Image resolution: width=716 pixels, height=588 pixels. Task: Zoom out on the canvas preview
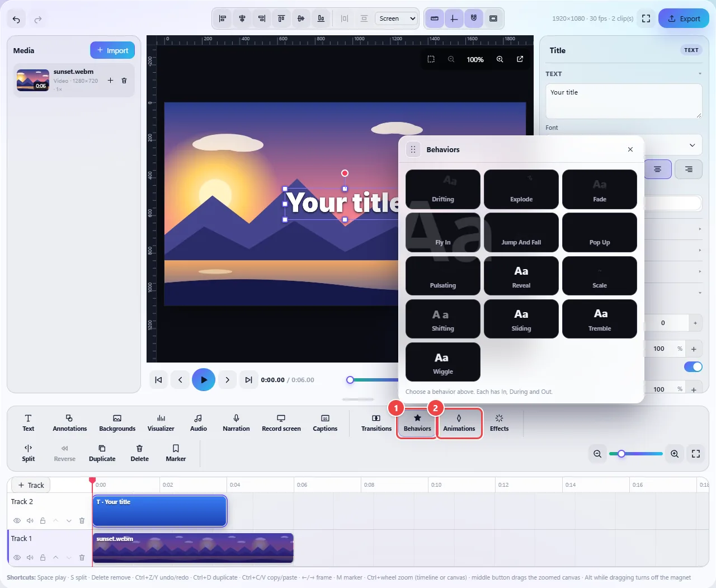point(451,59)
